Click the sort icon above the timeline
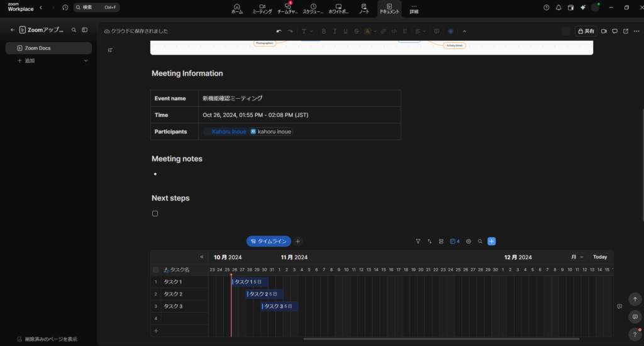This screenshot has width=644, height=346. click(430, 241)
